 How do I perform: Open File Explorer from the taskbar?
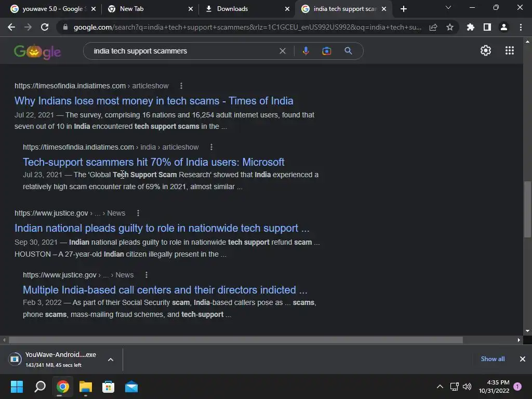tap(86, 387)
